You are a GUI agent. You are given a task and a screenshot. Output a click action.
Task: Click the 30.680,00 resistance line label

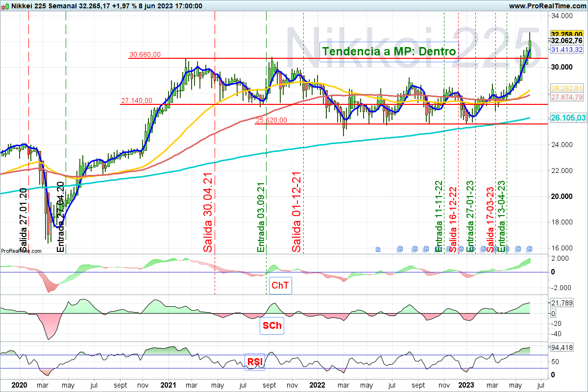pos(145,55)
